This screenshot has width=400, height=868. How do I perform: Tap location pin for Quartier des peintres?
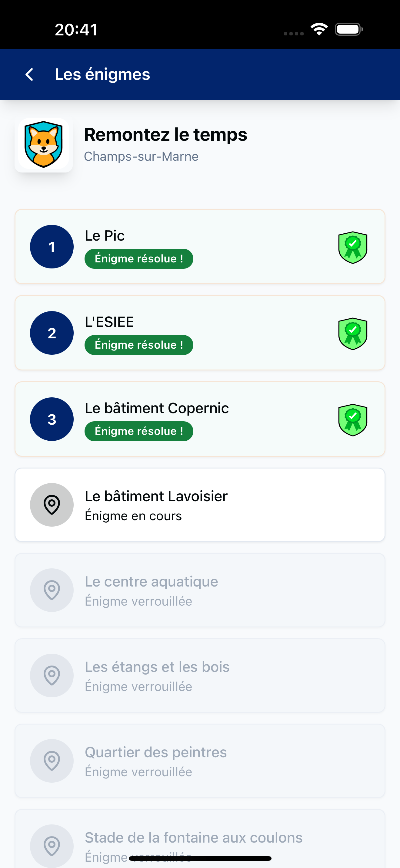[52, 761]
